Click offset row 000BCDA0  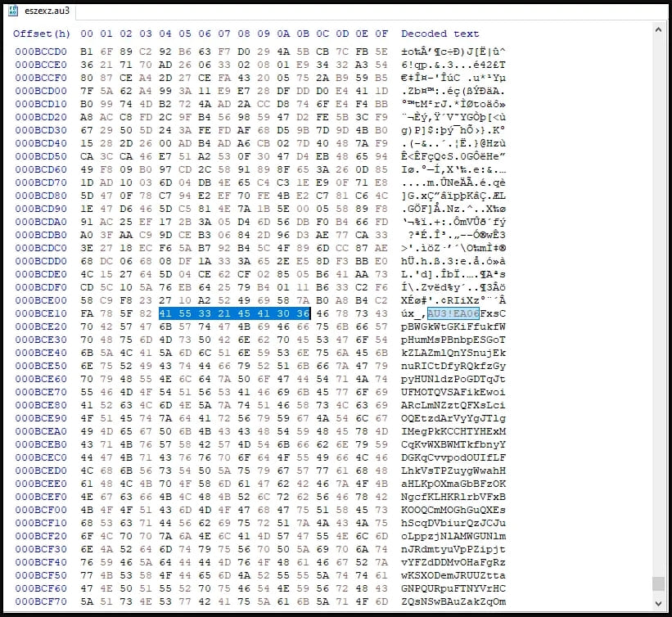(x=41, y=222)
